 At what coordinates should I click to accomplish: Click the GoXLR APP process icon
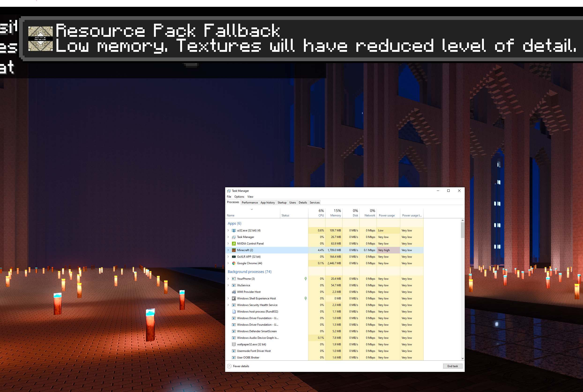coord(234,257)
